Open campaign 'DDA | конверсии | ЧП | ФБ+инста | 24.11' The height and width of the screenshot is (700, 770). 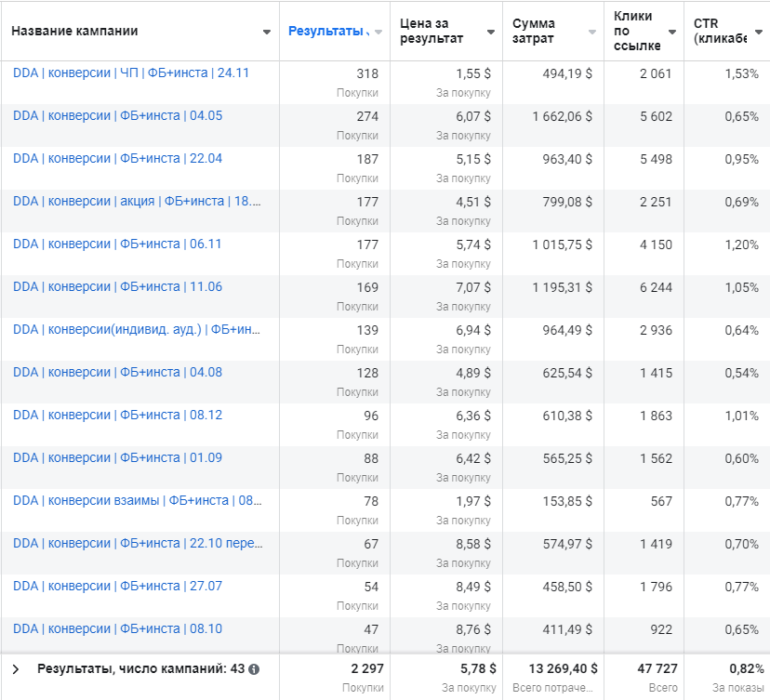click(131, 73)
